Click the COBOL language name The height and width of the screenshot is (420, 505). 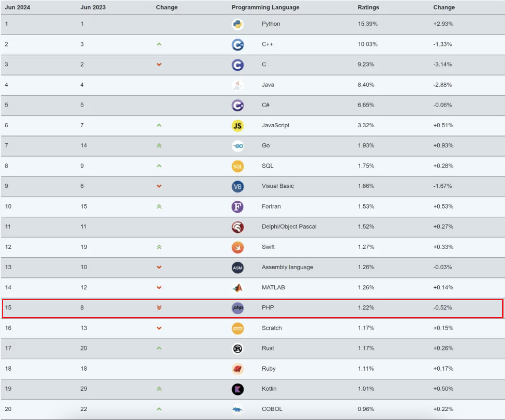tap(272, 409)
